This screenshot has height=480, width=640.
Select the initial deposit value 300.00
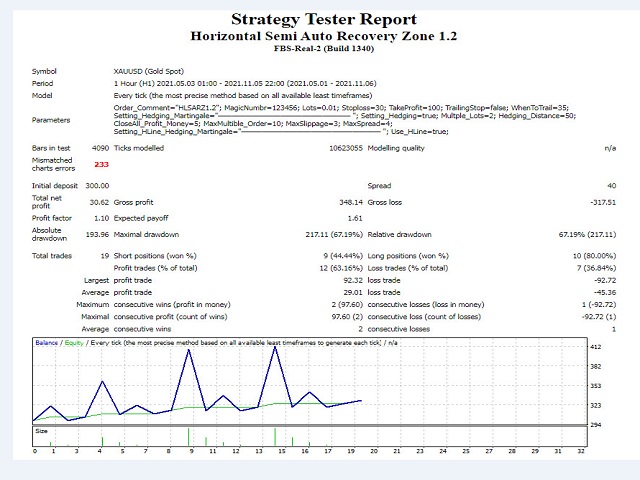click(97, 186)
